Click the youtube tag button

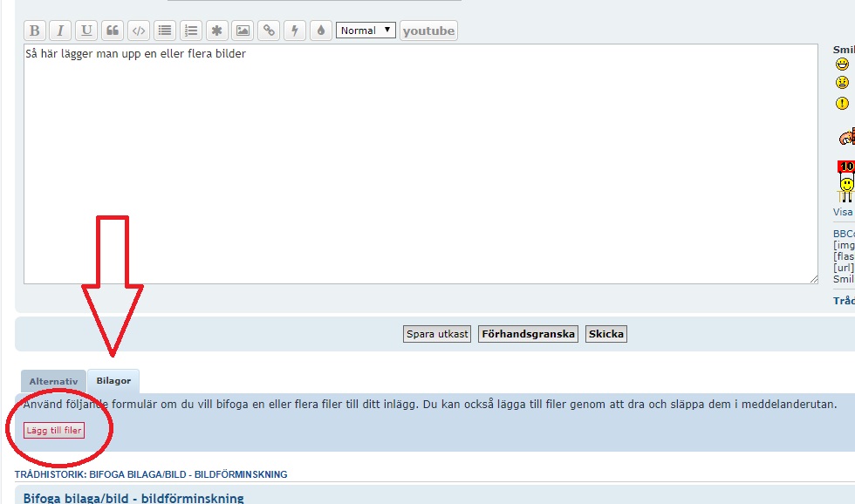[x=428, y=31]
